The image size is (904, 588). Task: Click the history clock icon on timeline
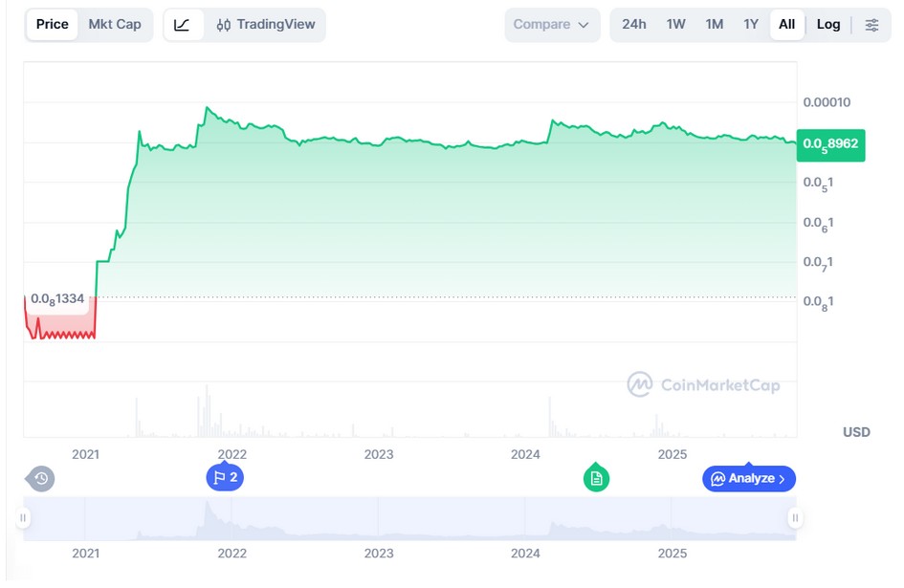coord(40,478)
